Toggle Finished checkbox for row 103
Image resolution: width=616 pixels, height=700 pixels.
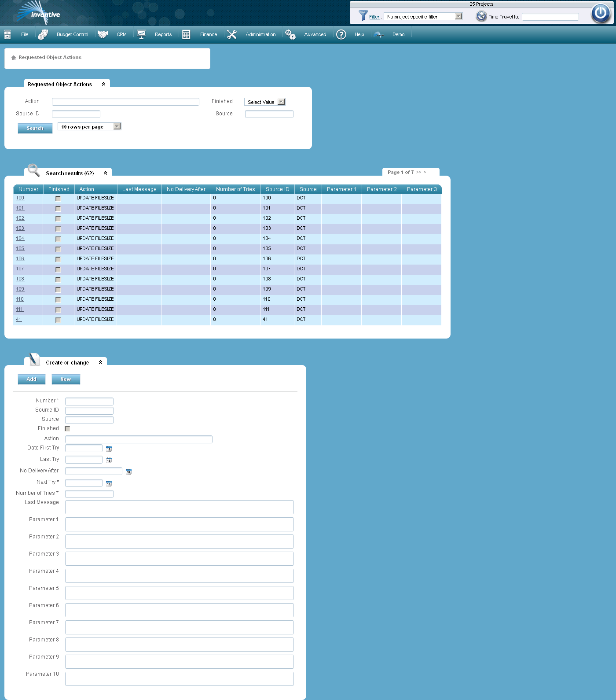point(58,229)
